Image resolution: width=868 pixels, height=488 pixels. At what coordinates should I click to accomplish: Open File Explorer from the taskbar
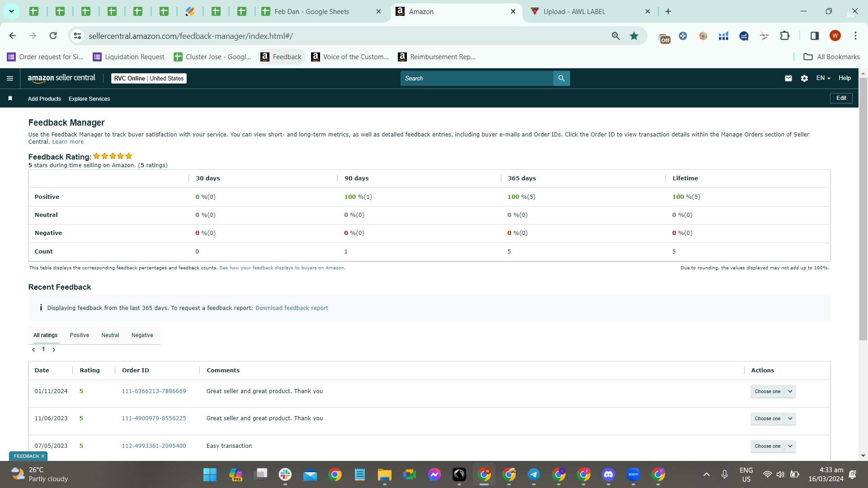point(385,474)
